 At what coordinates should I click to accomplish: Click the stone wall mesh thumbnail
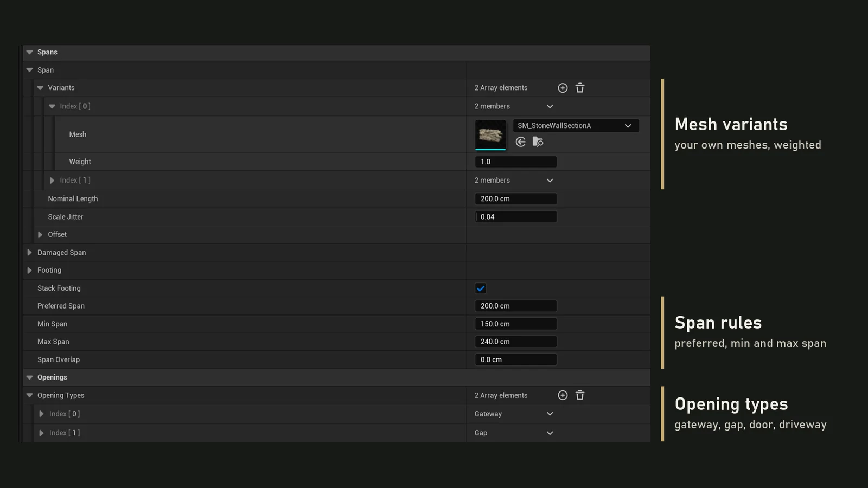490,134
